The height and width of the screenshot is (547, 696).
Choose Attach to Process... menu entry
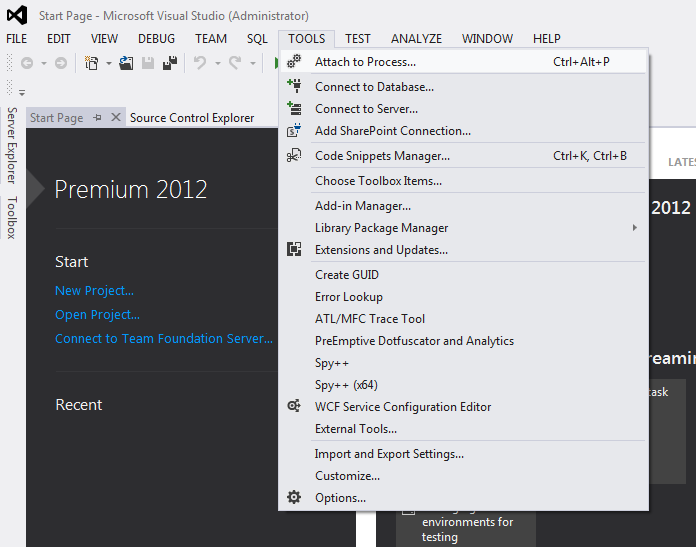coord(463,61)
